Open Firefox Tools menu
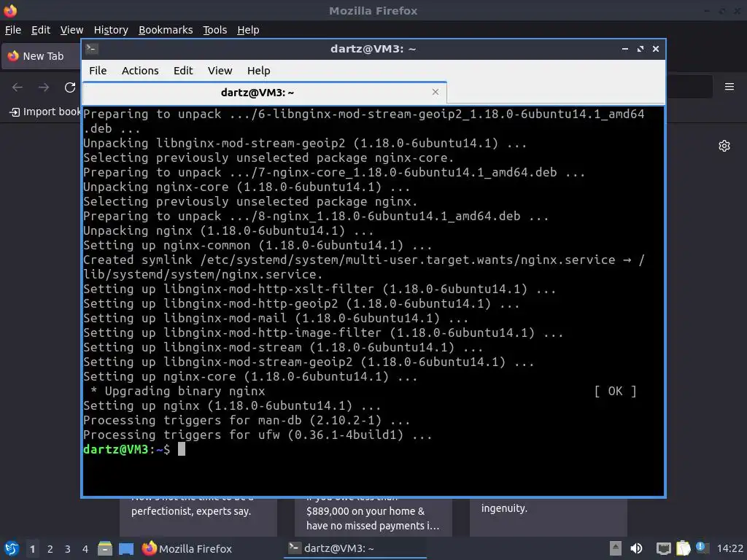This screenshot has height=560, width=747. pyautogui.click(x=215, y=30)
